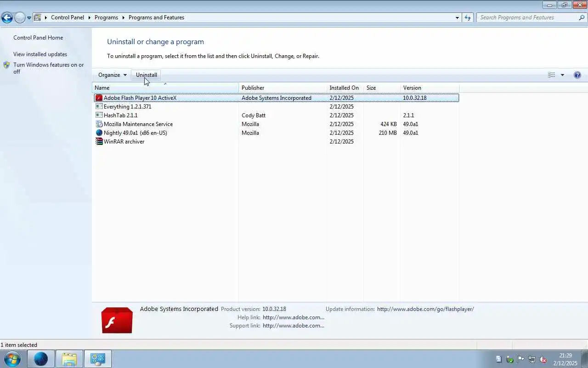Expand the arrow after Control Panel breadcrumb
The image size is (588, 368).
coord(89,17)
